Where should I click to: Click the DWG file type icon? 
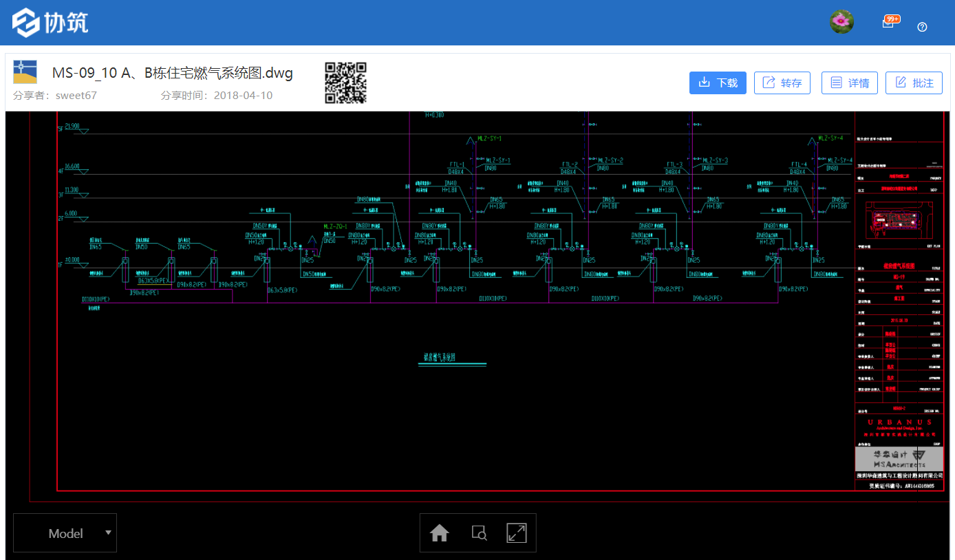(x=25, y=72)
